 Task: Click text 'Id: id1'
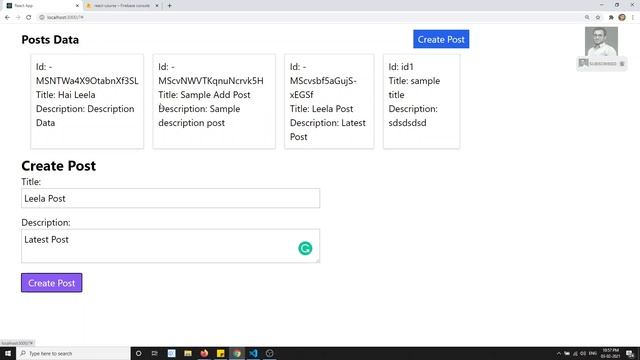[401, 67]
